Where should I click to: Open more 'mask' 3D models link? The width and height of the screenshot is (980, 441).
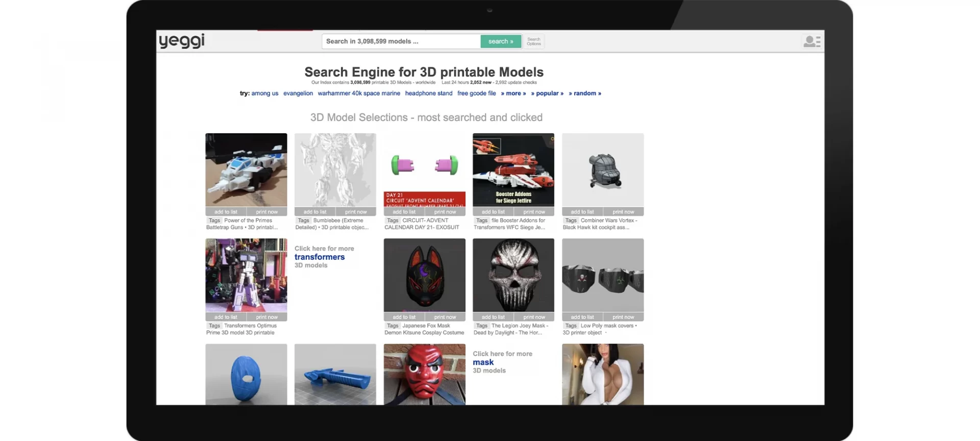483,362
